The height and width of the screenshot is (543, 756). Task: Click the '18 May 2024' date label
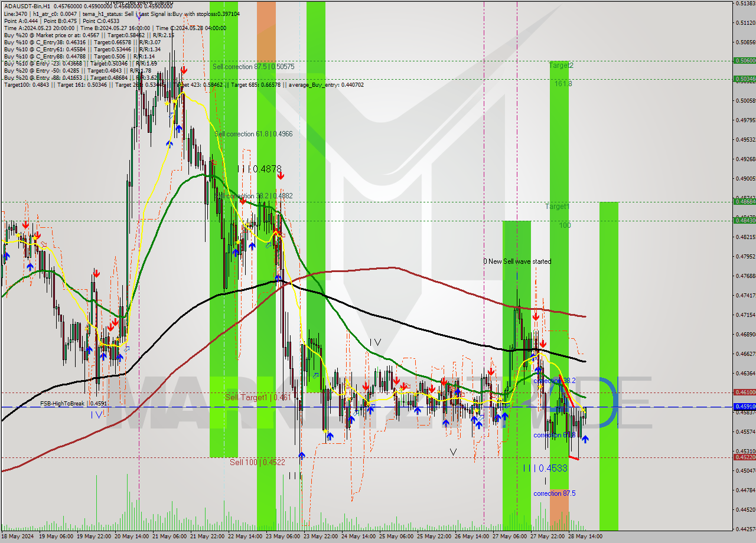click(18, 537)
